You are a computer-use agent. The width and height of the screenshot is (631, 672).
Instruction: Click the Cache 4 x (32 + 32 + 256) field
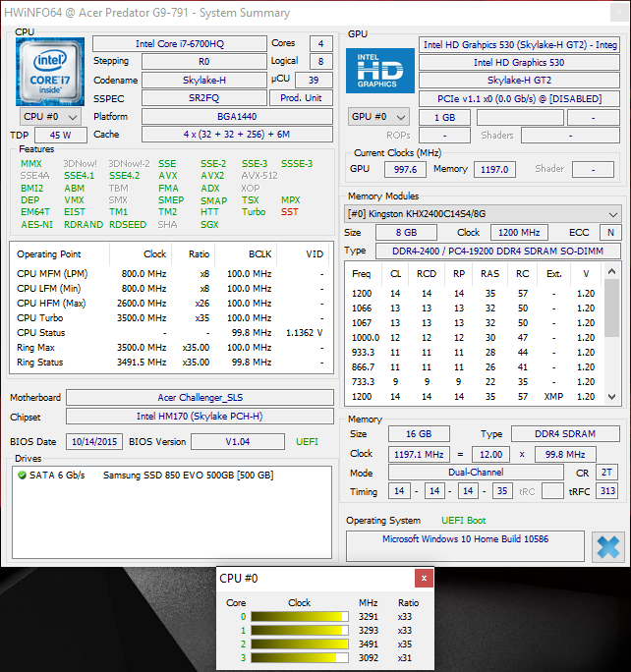click(x=237, y=135)
